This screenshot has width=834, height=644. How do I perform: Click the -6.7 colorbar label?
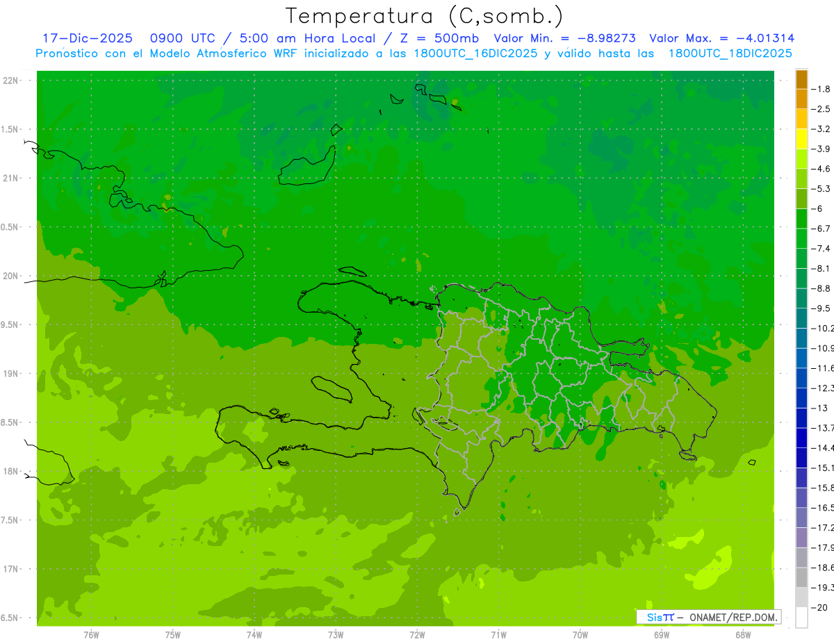(x=823, y=228)
